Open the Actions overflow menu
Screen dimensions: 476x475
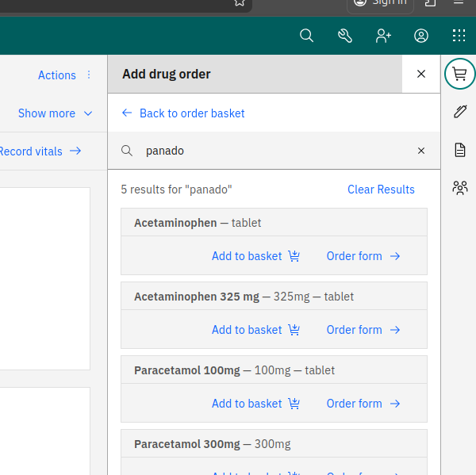[89, 75]
